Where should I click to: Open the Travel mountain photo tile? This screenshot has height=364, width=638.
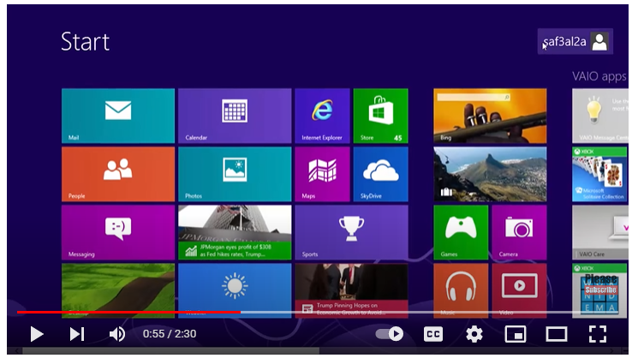pyautogui.click(x=490, y=174)
